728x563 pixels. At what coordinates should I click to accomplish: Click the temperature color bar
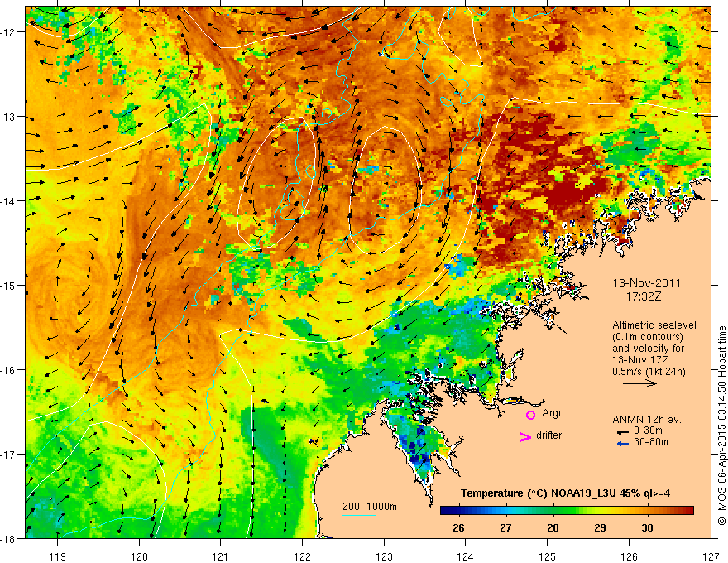[x=567, y=511]
